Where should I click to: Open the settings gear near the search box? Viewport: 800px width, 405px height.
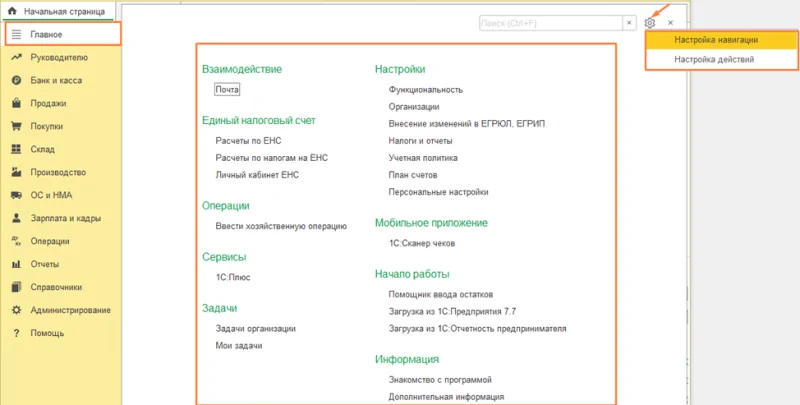pyautogui.click(x=649, y=23)
